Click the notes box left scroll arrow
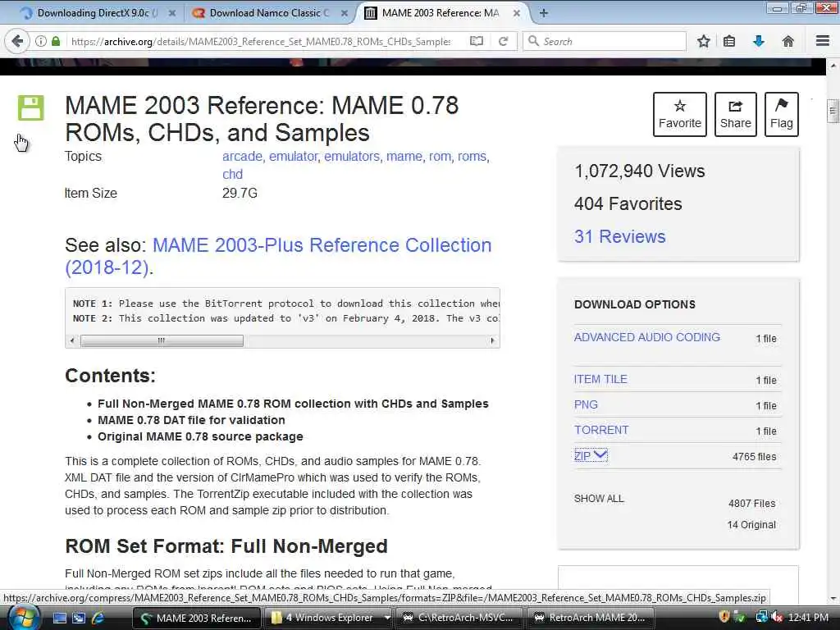This screenshot has width=840, height=630. (x=72, y=340)
